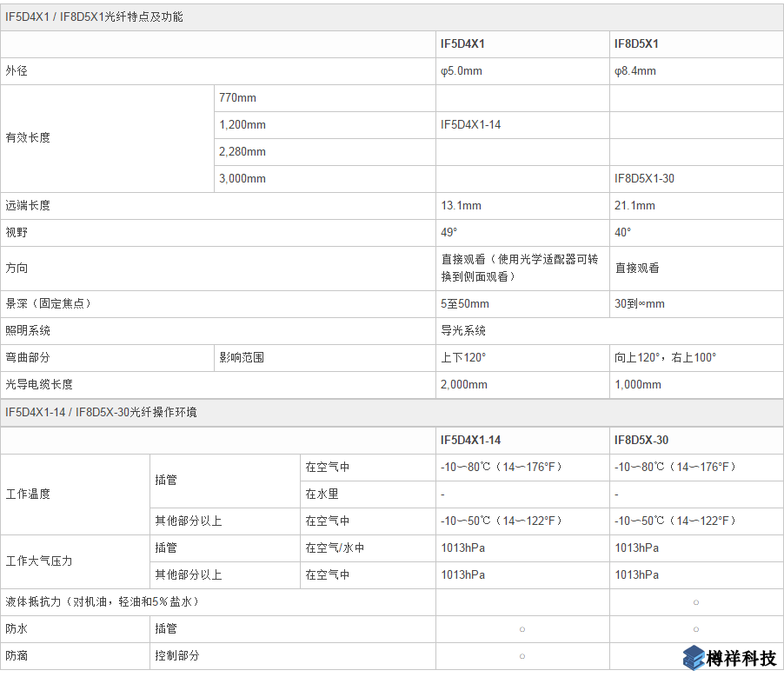Toggle the 防水 插管 circle for IF5D4X1-14

point(522,628)
